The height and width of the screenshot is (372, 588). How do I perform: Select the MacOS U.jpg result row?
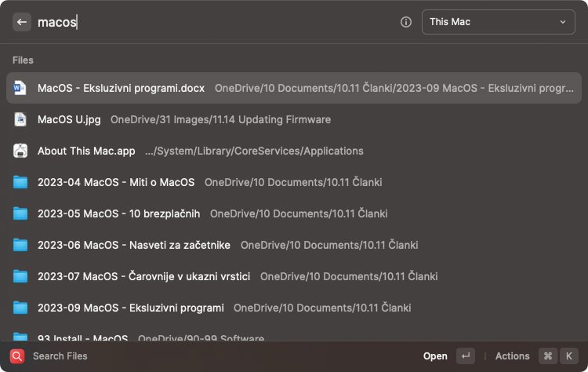pos(294,119)
